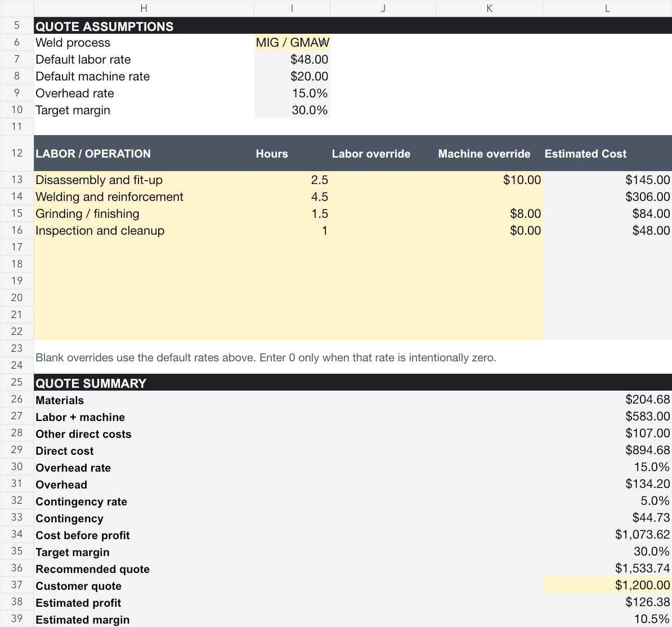Select 'Disassembly and fit-up' operation cell

(x=144, y=180)
